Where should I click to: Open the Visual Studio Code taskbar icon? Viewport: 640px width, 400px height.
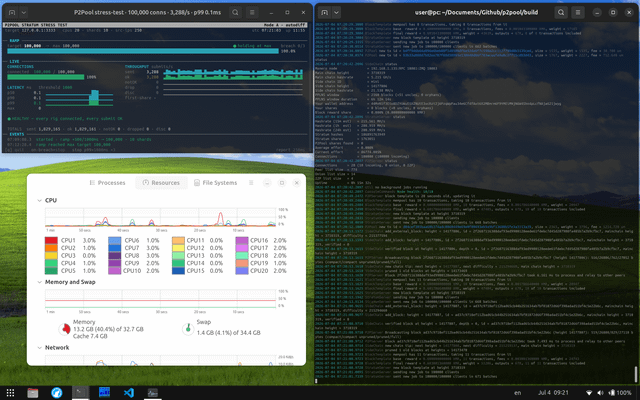129,393
